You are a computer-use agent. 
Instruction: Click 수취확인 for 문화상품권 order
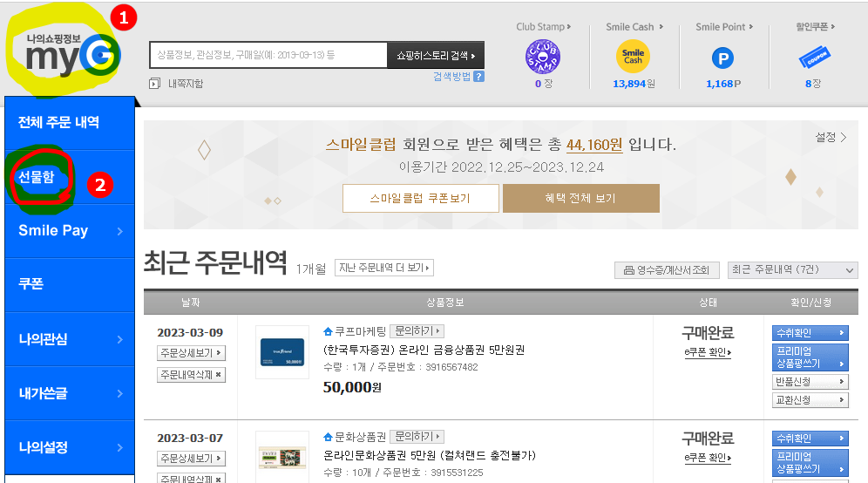pyautogui.click(x=810, y=439)
